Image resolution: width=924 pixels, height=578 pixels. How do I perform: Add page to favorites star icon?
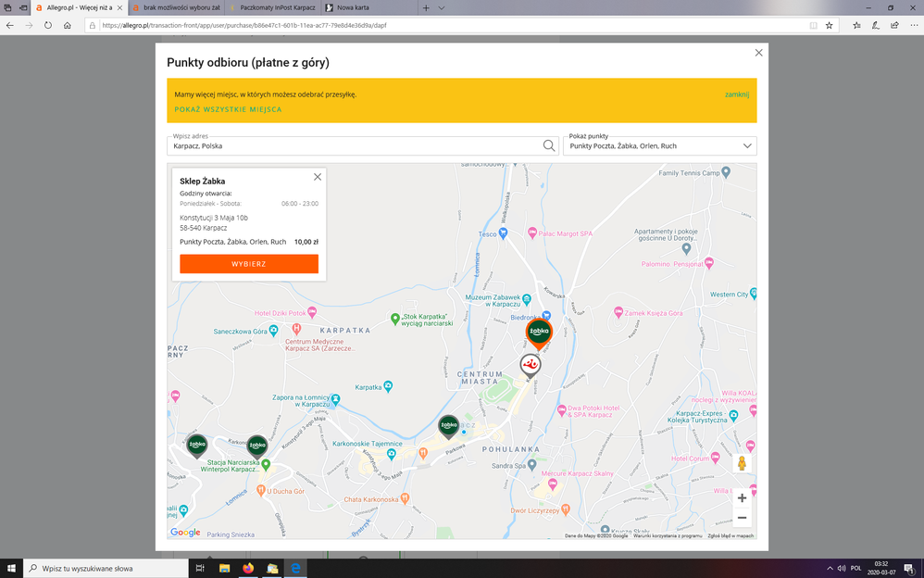click(x=830, y=25)
